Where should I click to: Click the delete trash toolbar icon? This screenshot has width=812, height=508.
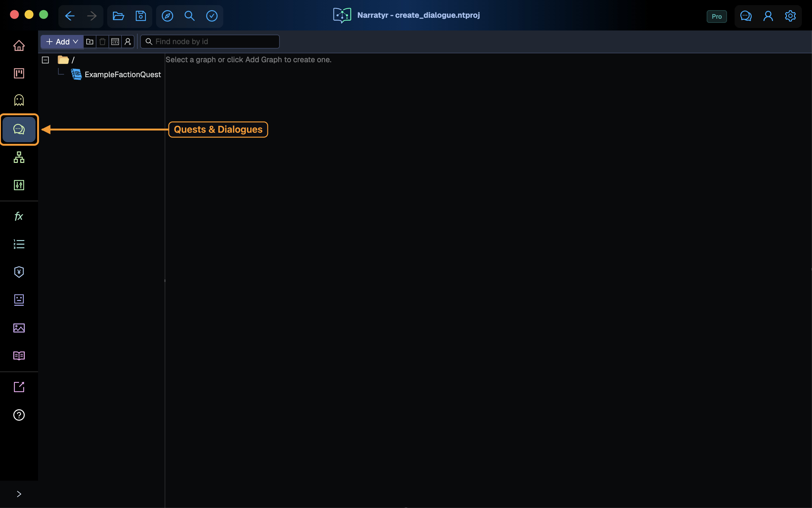pyautogui.click(x=102, y=42)
